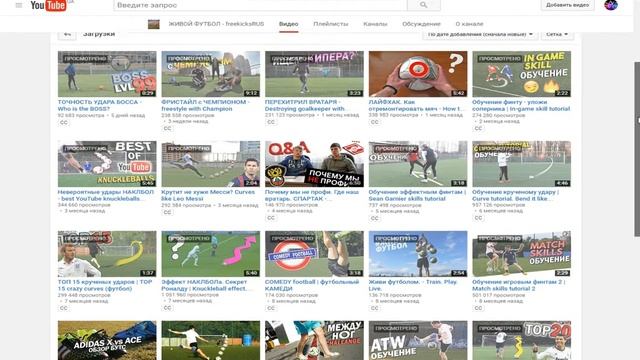Switch to the Каналы tab
The image size is (640, 360).
point(375,24)
